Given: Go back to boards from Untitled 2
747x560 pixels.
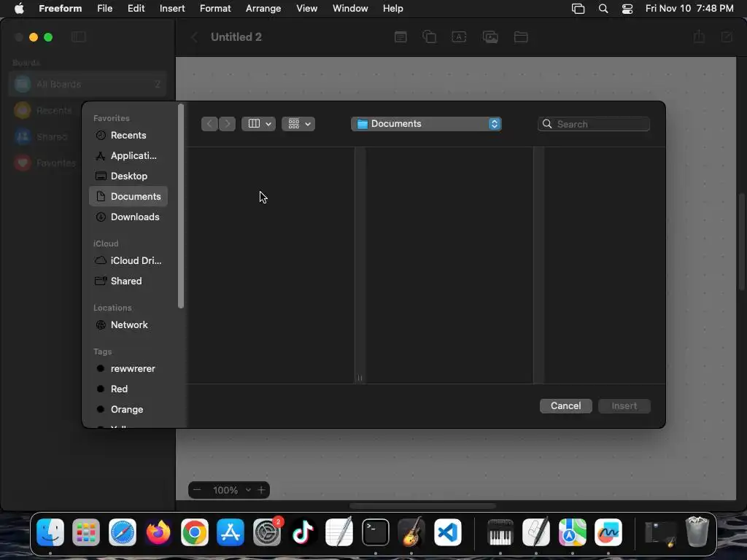Looking at the screenshot, I should [x=194, y=37].
